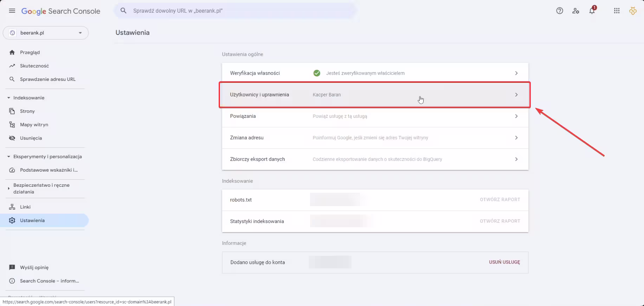The height and width of the screenshot is (306, 644).
Task: Click the URL inspection search field
Action: (236, 11)
